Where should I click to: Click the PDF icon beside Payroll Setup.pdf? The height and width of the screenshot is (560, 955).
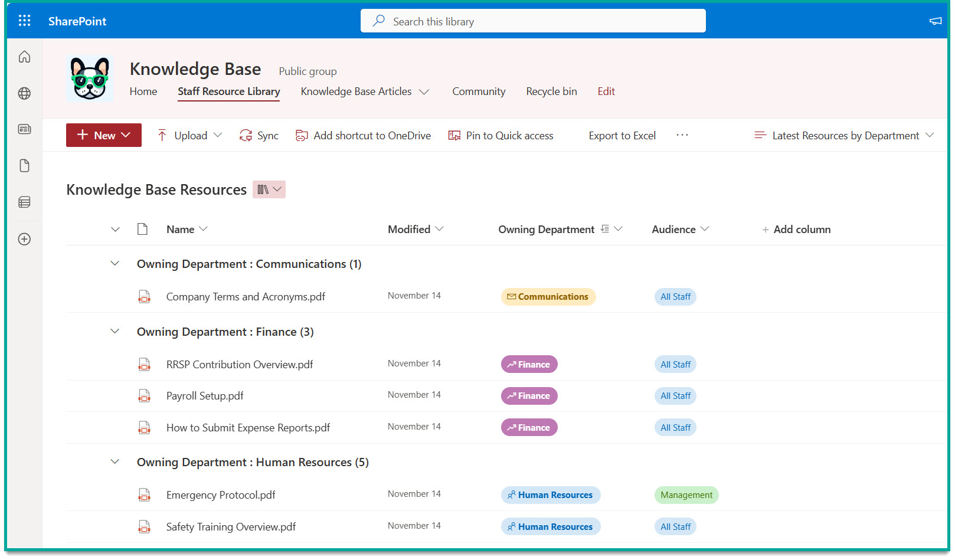pyautogui.click(x=144, y=395)
